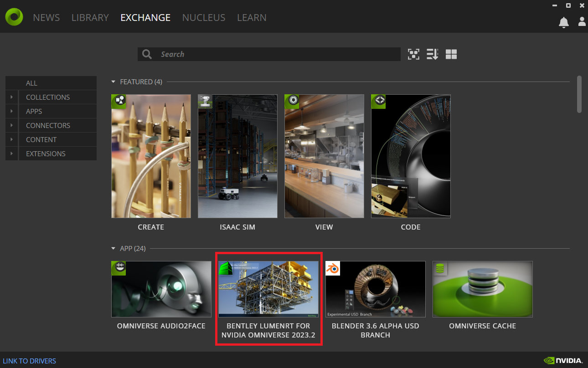Click the Create app badge icon
The image size is (588, 368).
coord(119,102)
